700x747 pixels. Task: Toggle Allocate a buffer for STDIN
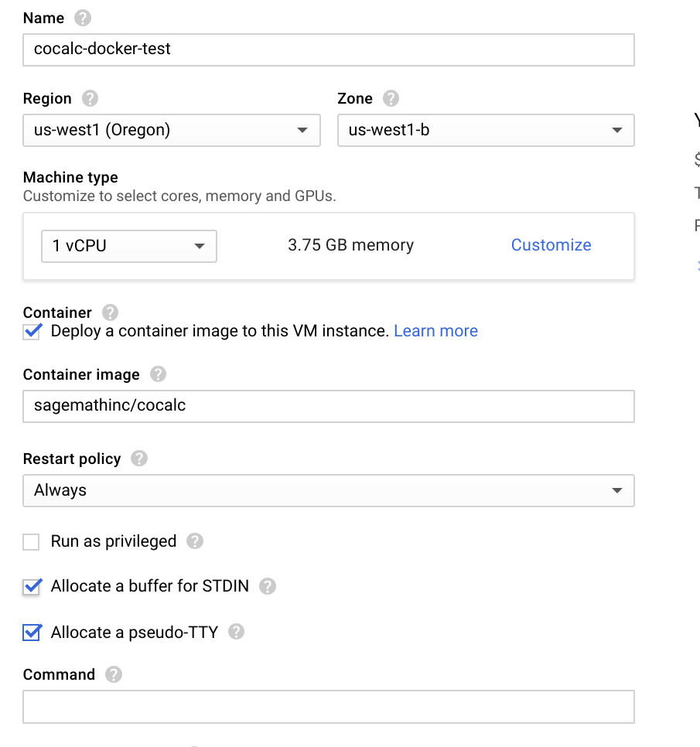pyautogui.click(x=32, y=587)
